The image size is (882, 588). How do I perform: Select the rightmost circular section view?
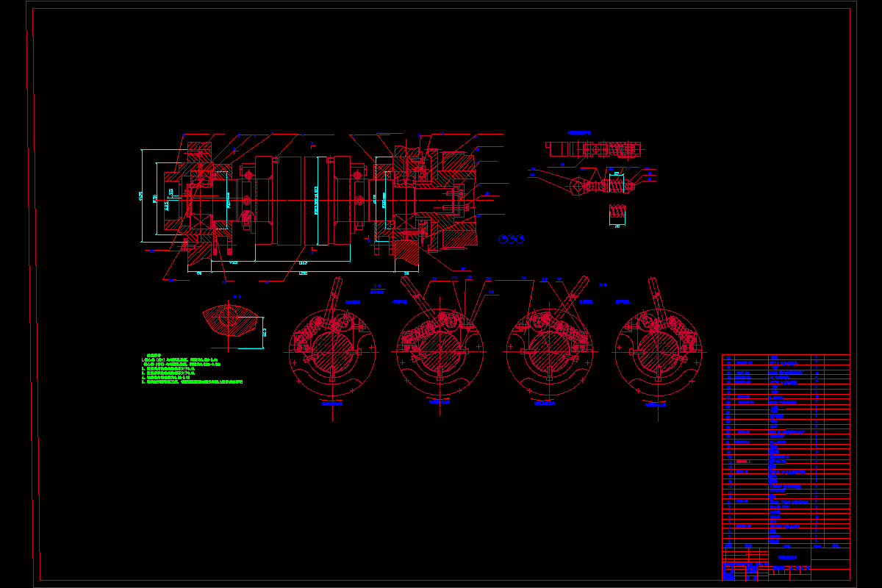(658, 351)
